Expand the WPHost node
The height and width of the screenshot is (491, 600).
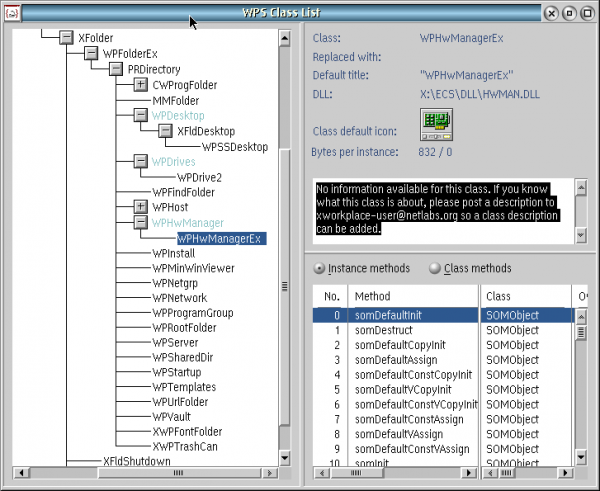click(140, 206)
